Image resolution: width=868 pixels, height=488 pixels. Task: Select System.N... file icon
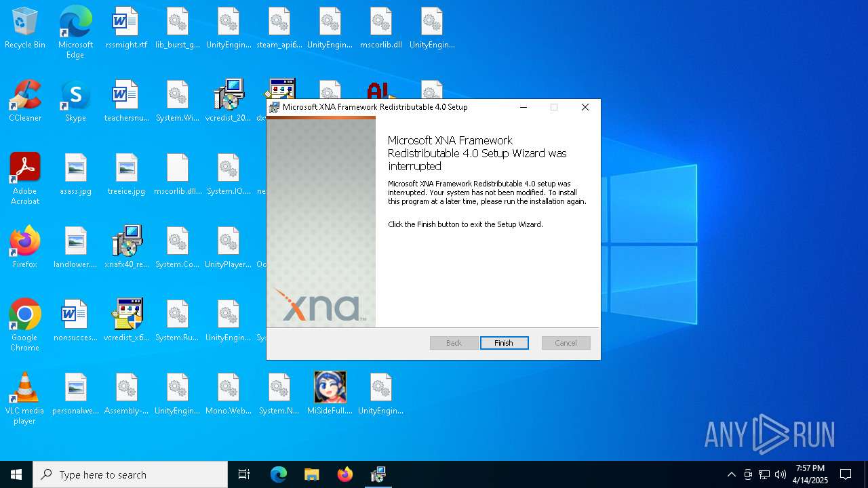(x=279, y=394)
